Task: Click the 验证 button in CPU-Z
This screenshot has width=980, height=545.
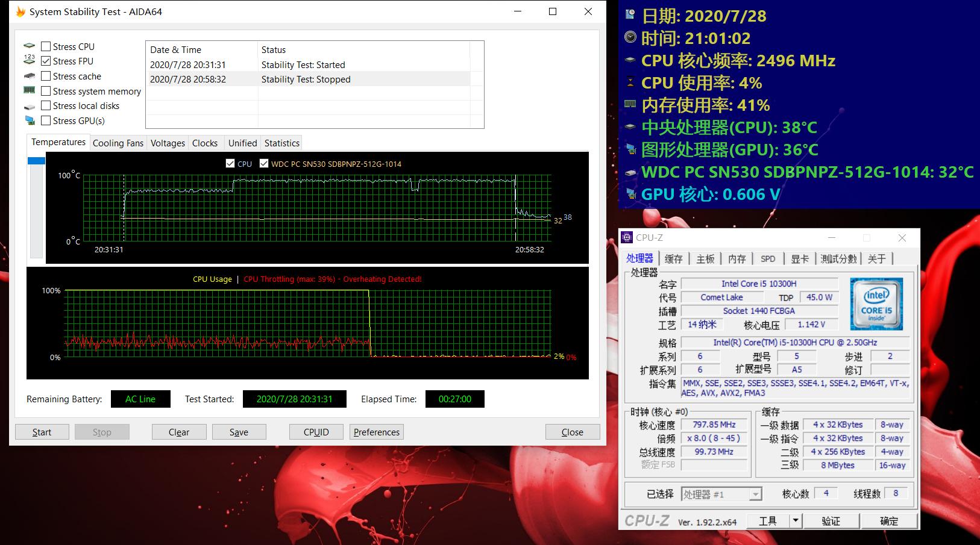Action: 831,521
